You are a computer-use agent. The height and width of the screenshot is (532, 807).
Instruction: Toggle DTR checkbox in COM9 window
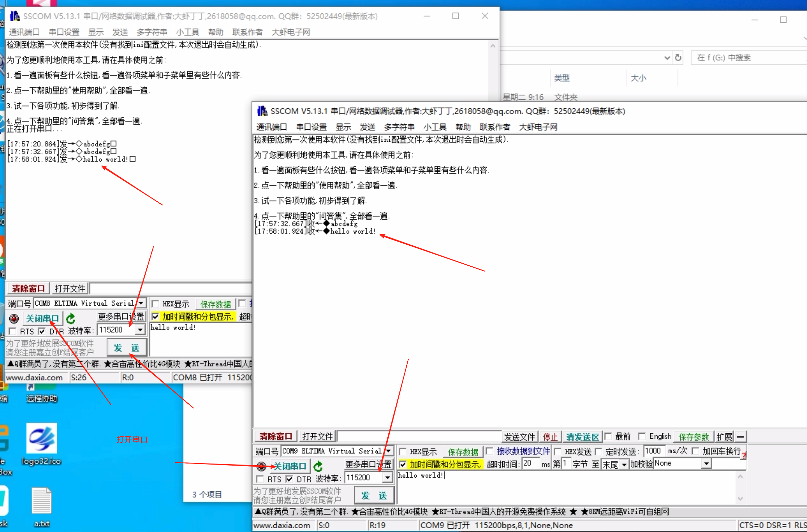pyautogui.click(x=289, y=479)
